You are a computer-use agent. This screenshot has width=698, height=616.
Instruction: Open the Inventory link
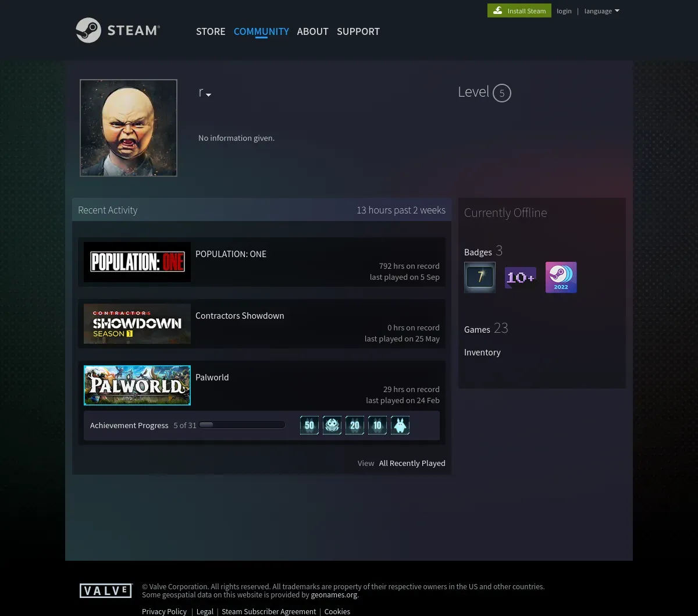tap(482, 352)
